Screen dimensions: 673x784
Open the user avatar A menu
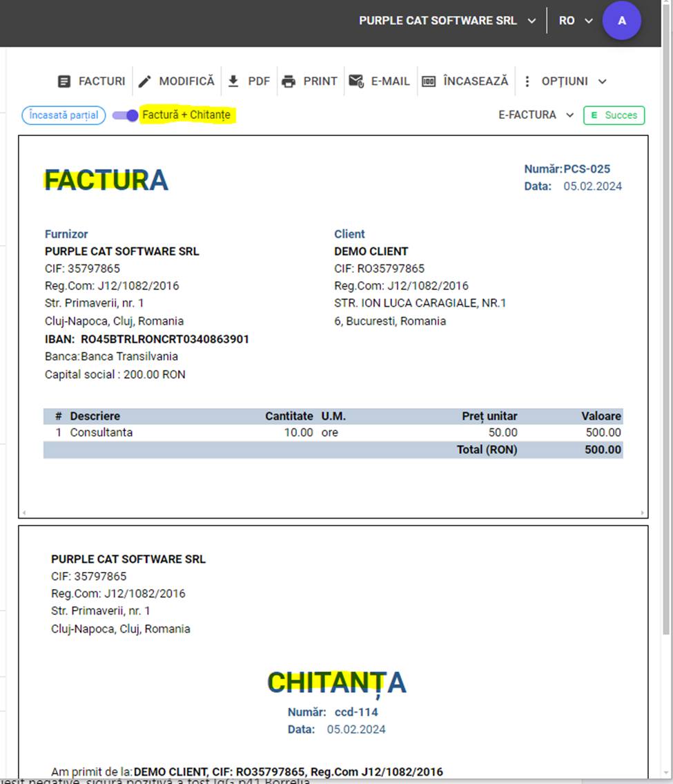[621, 21]
